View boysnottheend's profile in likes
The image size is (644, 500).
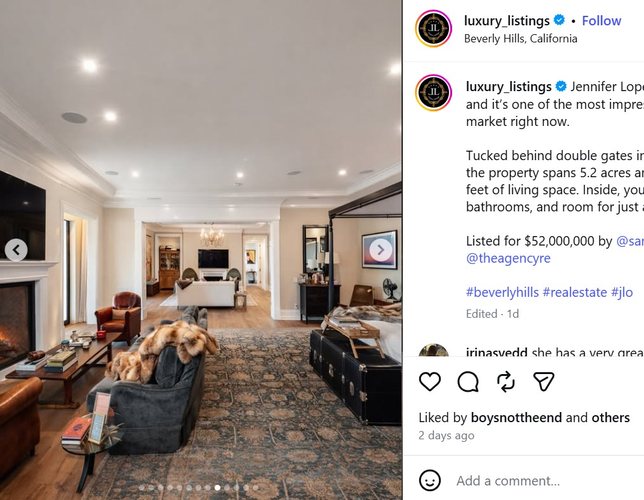click(516, 417)
